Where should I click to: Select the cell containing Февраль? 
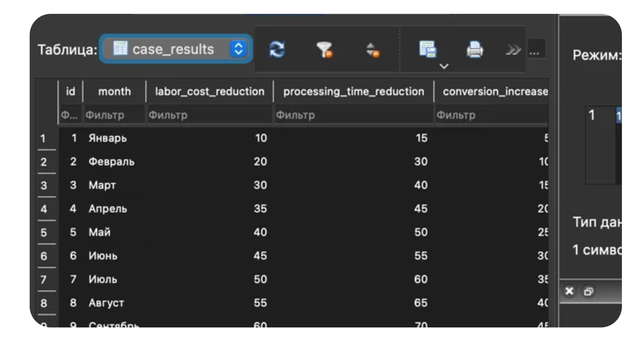111,162
